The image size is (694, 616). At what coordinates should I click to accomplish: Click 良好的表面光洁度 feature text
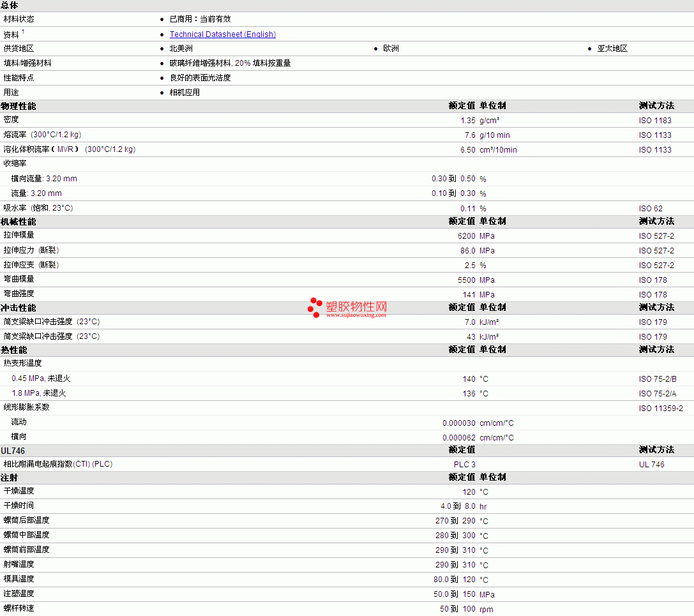coord(200,77)
